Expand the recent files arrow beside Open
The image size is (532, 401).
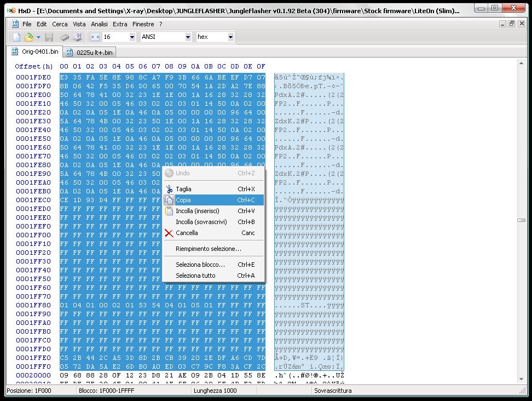pyautogui.click(x=38, y=37)
